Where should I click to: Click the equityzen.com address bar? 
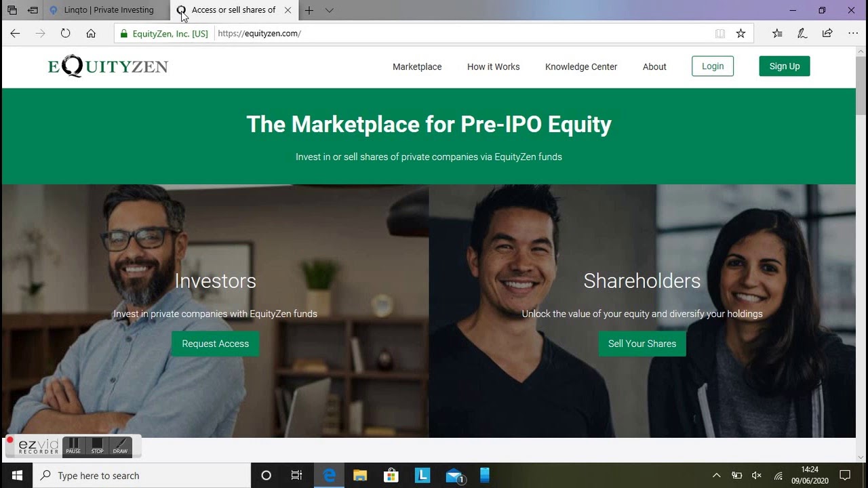click(461, 33)
